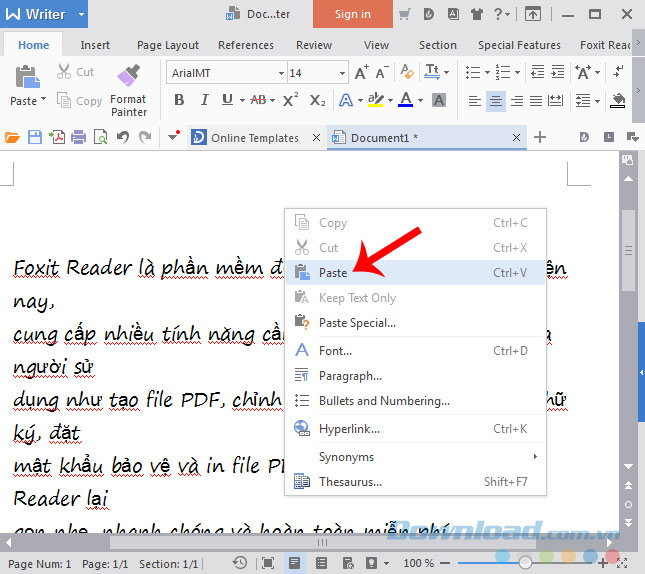
Task: Toggle Bold formatting
Action: coord(179,100)
